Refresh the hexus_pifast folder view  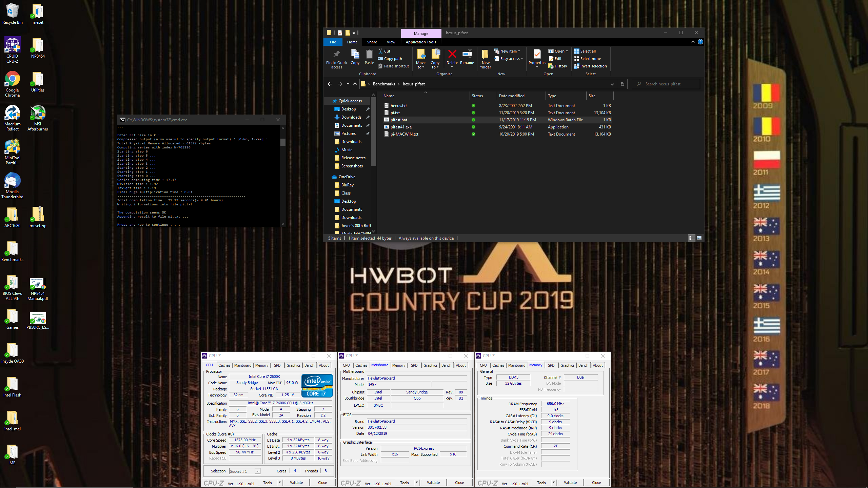pos(622,84)
